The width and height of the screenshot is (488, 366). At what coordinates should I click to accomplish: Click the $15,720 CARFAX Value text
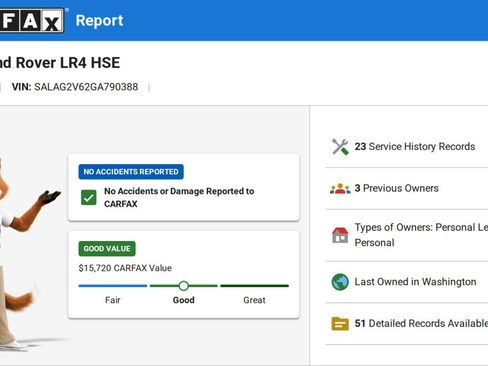pyautogui.click(x=125, y=268)
